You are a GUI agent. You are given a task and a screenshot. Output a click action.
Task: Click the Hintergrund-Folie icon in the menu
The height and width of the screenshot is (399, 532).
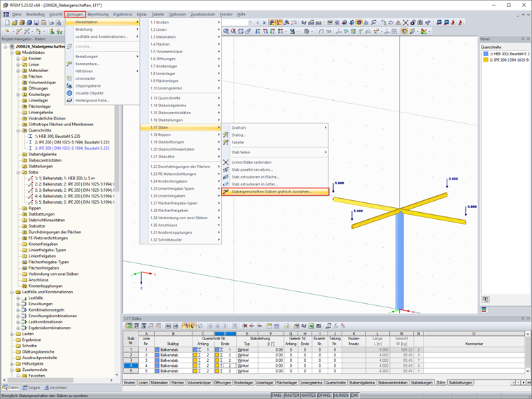coord(69,100)
